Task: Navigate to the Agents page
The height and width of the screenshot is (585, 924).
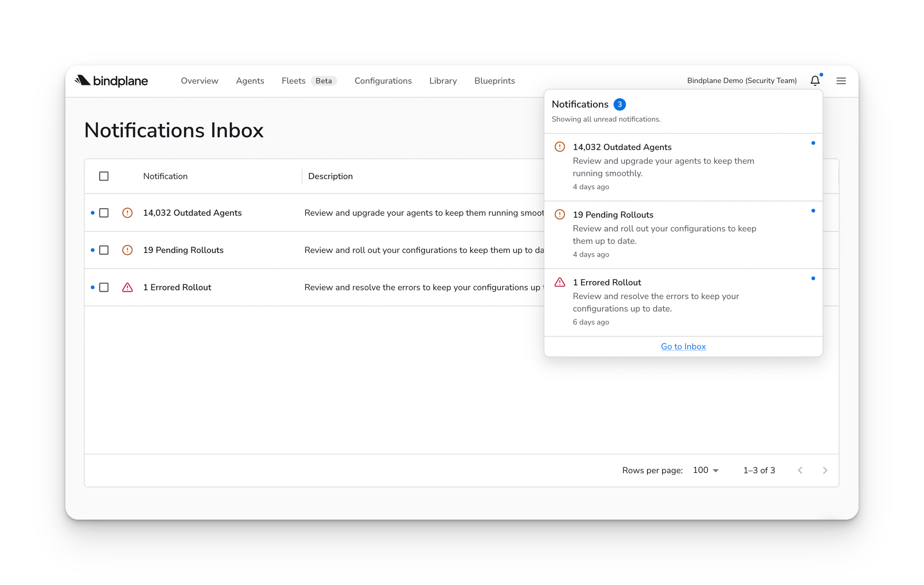Action: click(x=250, y=81)
